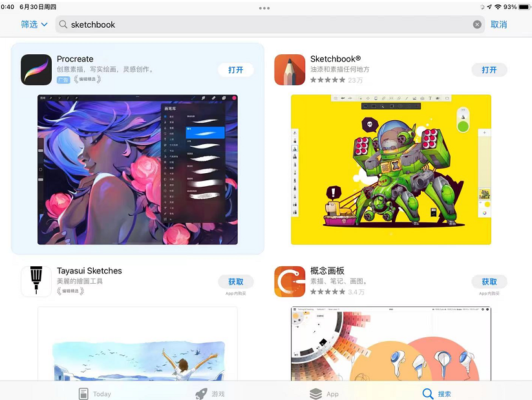The width and height of the screenshot is (532, 400).
Task: Open the 游戏 games tab icon
Action: [200, 393]
